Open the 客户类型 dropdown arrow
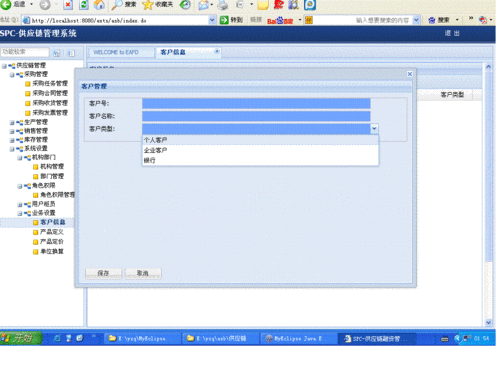Viewport: 500px width, 375px height. point(374,129)
